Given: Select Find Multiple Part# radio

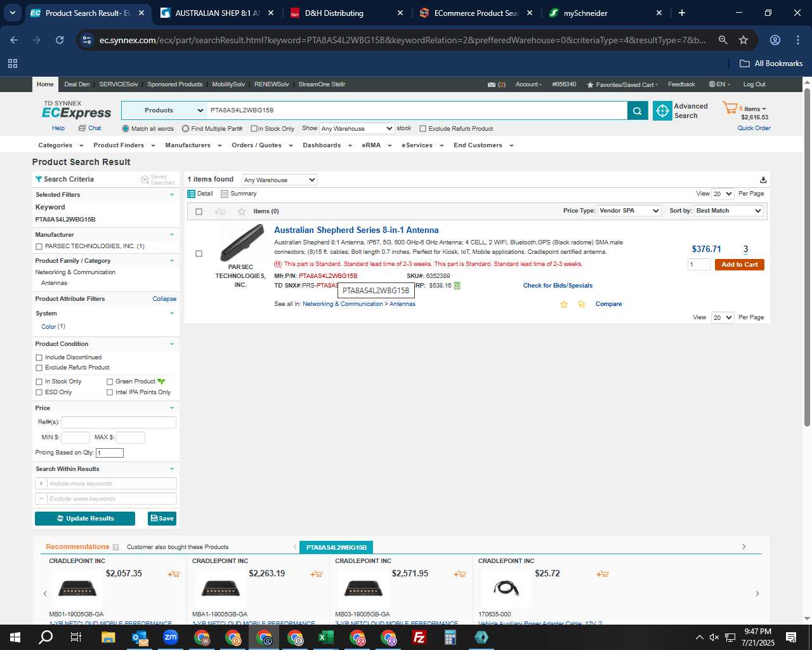Looking at the screenshot, I should click(x=185, y=129).
